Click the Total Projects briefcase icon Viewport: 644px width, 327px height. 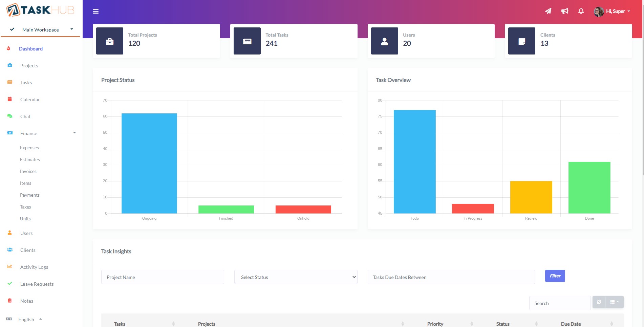coord(110,41)
